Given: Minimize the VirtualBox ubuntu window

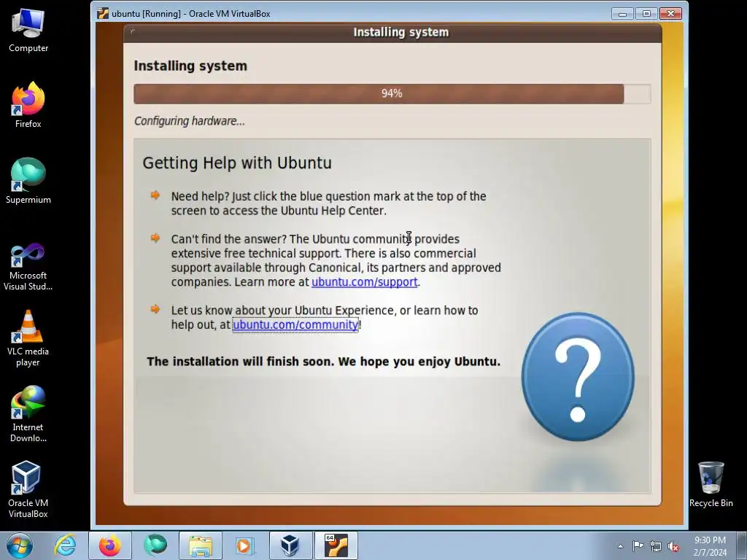Looking at the screenshot, I should 622,13.
